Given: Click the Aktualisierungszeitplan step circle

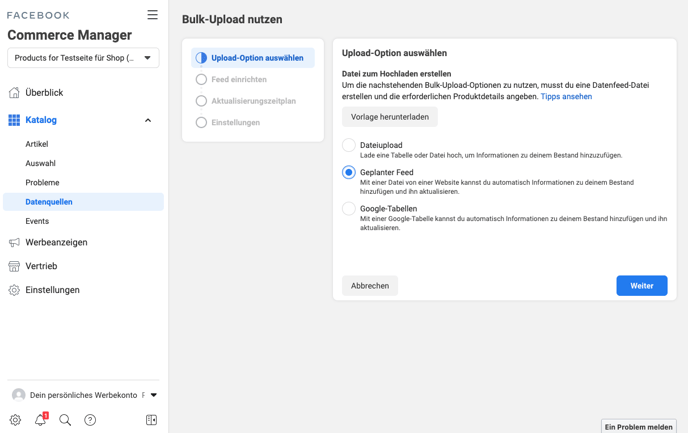Looking at the screenshot, I should tap(201, 101).
